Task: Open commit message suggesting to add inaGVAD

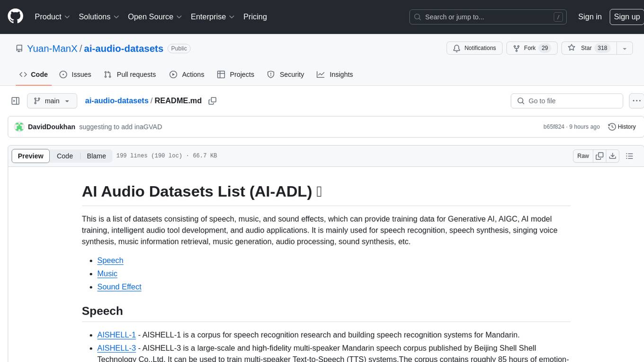Action: click(121, 127)
